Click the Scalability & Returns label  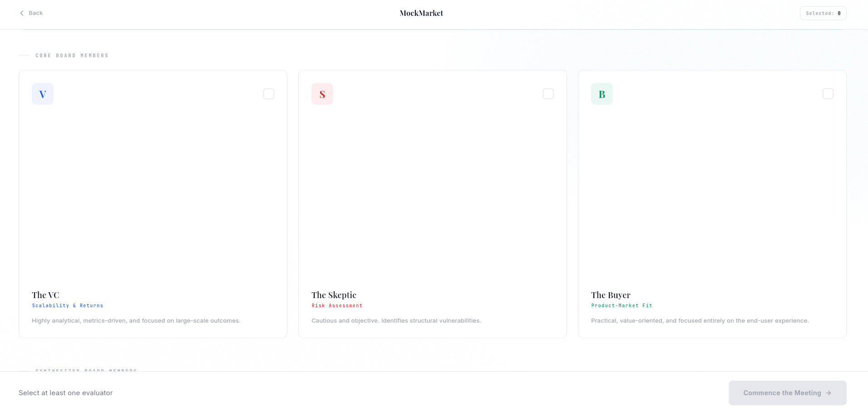tap(68, 306)
